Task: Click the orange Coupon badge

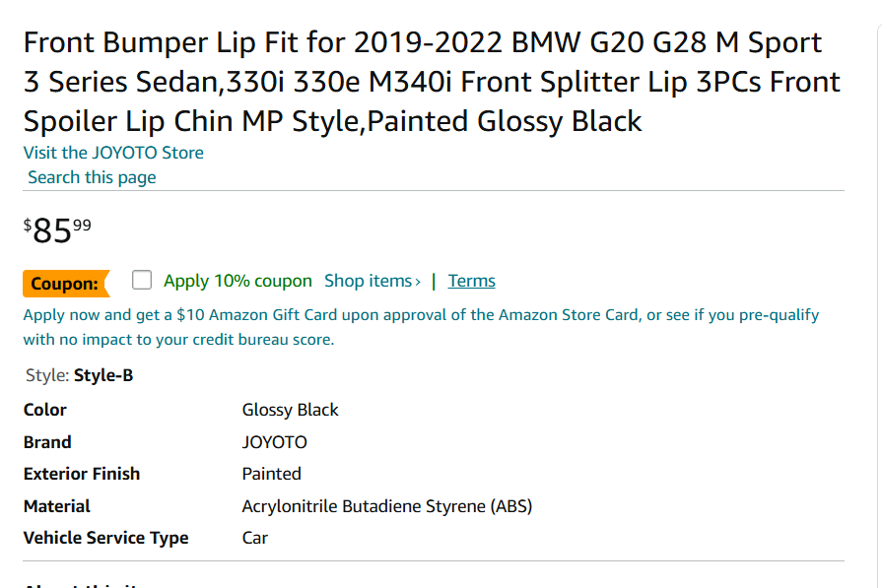Action: coord(65,284)
